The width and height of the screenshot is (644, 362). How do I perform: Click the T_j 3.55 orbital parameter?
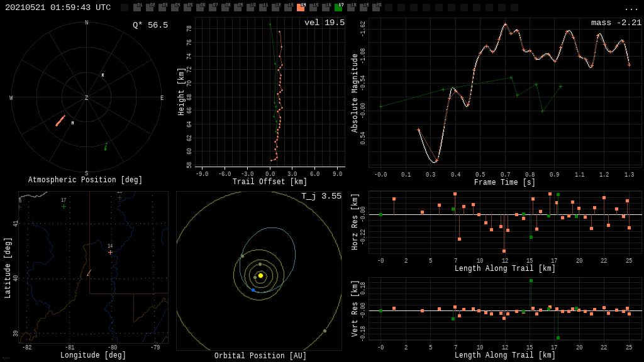coord(321,196)
